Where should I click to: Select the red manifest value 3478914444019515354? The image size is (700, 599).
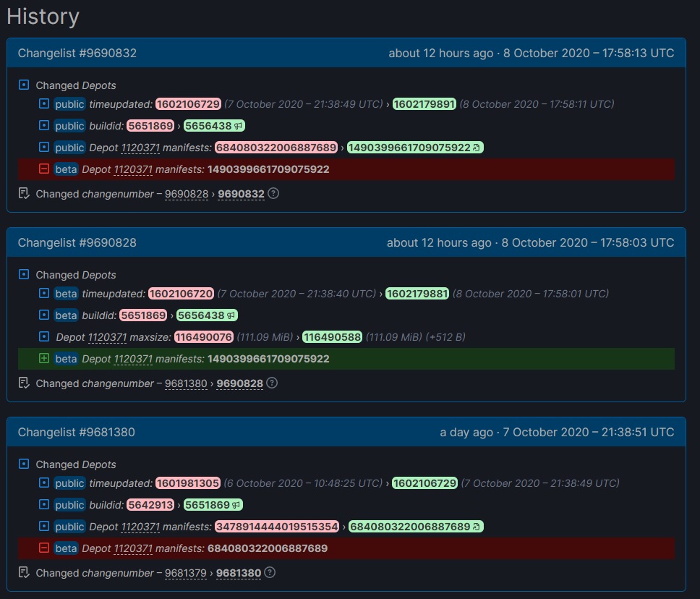pyautogui.click(x=277, y=527)
